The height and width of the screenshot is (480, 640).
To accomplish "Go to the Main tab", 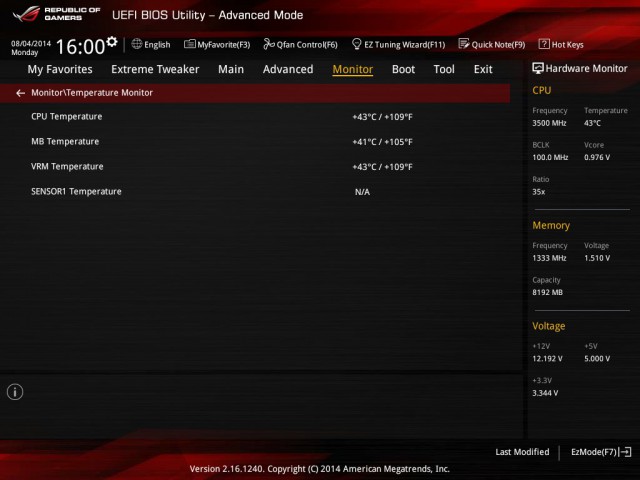I will click(231, 69).
